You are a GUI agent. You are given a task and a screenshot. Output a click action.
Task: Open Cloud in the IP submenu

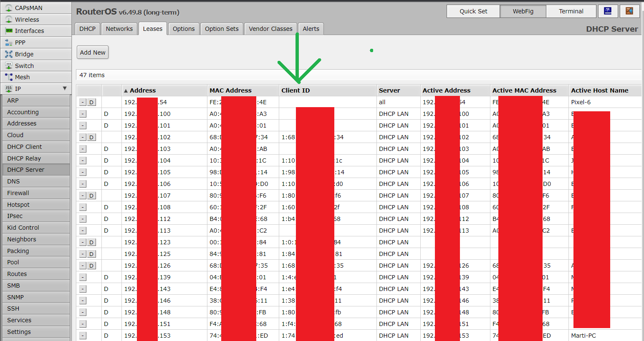click(36, 135)
